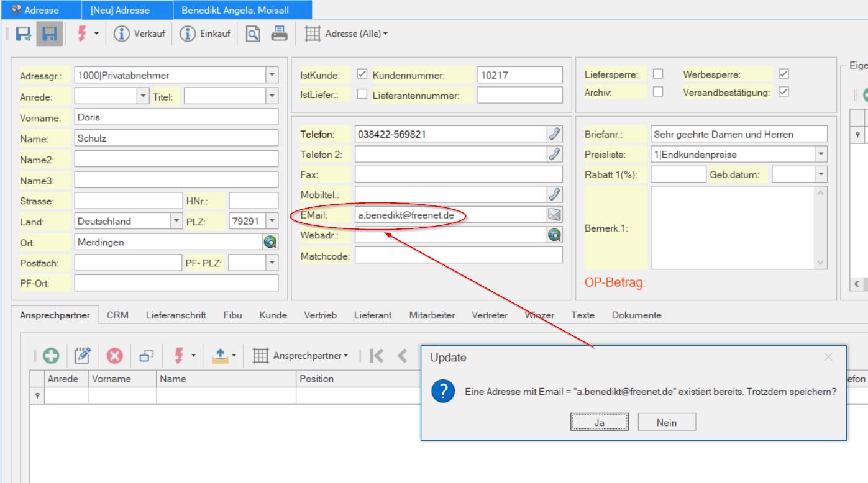Click the Position column header

point(357,378)
